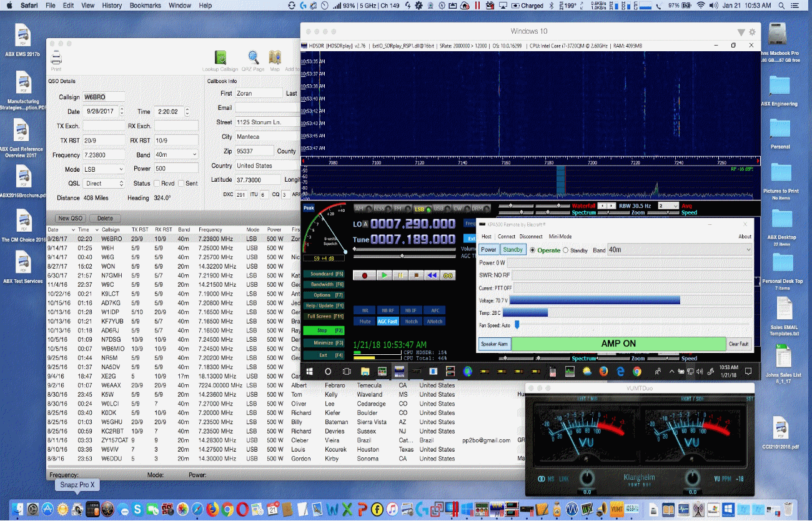Toggle the loop playback button in HDSDR
The image size is (812, 521).
(x=447, y=275)
